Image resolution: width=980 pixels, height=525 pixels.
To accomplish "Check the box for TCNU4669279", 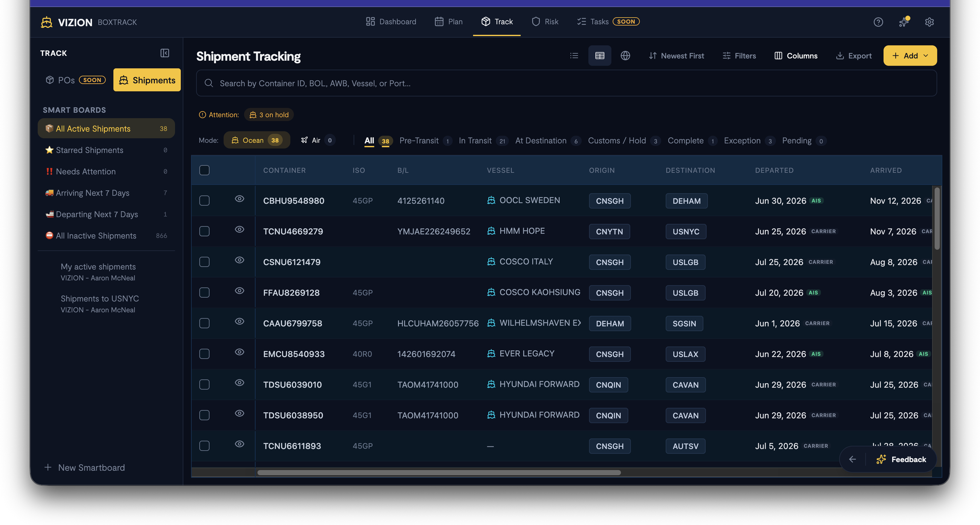I will 204,231.
